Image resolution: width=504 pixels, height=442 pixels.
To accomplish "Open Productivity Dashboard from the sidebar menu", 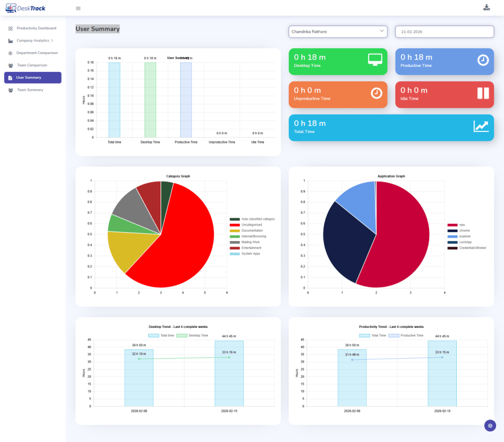I will click(34, 28).
